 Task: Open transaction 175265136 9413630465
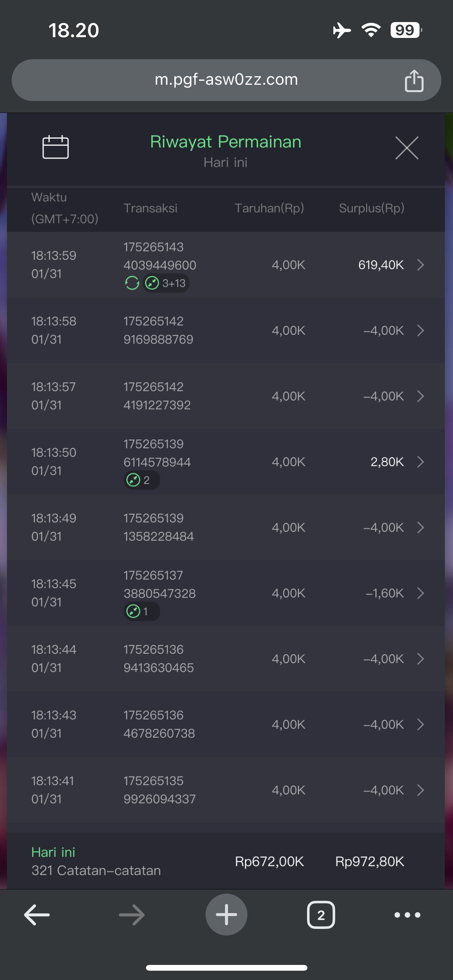click(158, 658)
